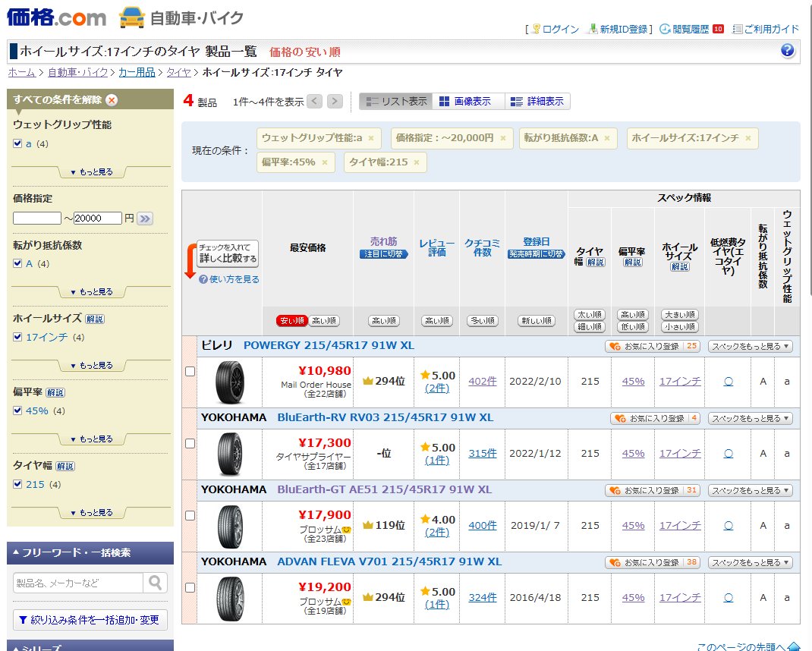This screenshot has height=651, width=812.
Task: Open POWERGY 215/45R17 91W XL link
Action: 329,345
